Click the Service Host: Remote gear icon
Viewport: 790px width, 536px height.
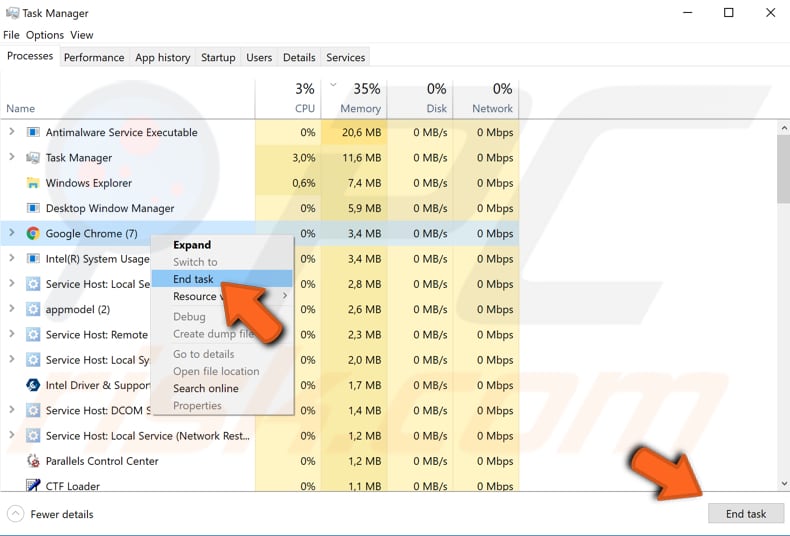point(33,334)
